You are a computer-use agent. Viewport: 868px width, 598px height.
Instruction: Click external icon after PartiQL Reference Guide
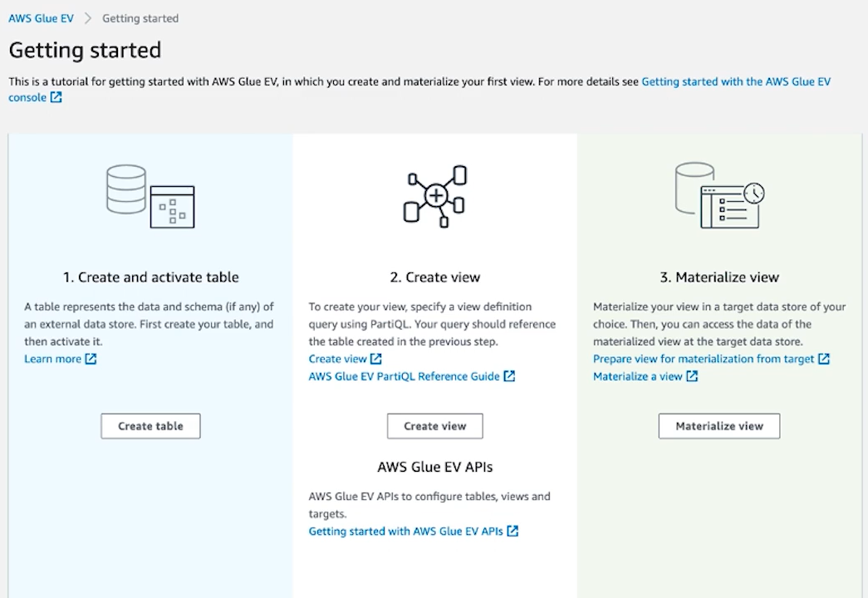509,376
